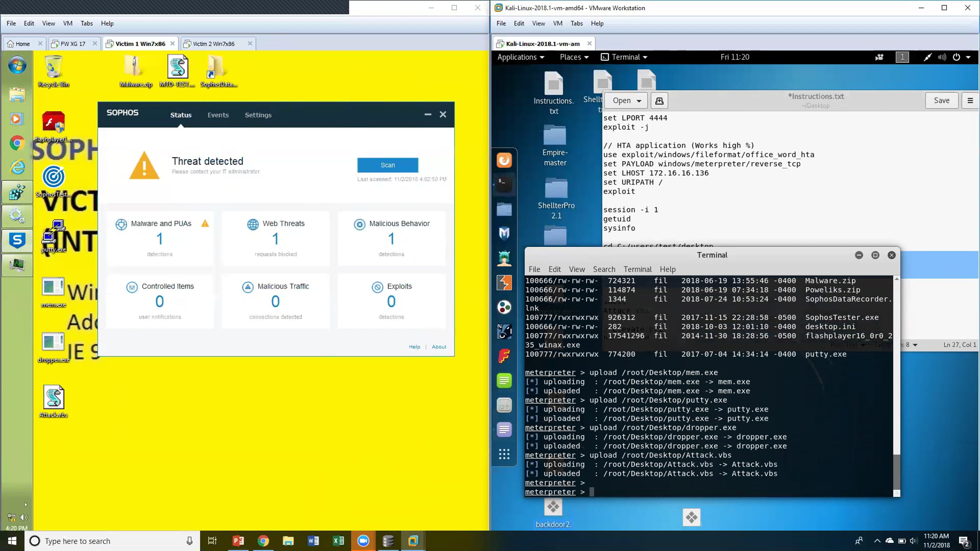This screenshot has width=980, height=551.
Task: Open the Terminal icon in the Kali dock
Action: tap(504, 184)
